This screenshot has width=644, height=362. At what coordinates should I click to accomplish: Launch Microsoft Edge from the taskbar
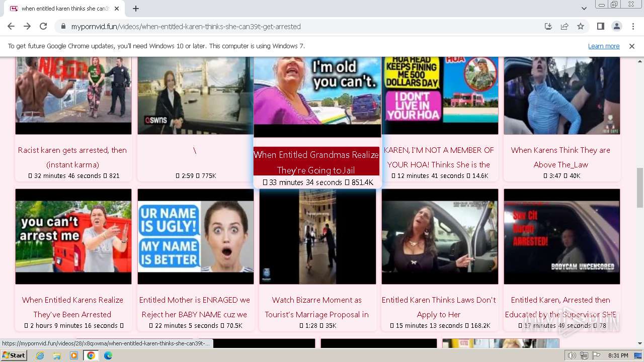tap(108, 355)
